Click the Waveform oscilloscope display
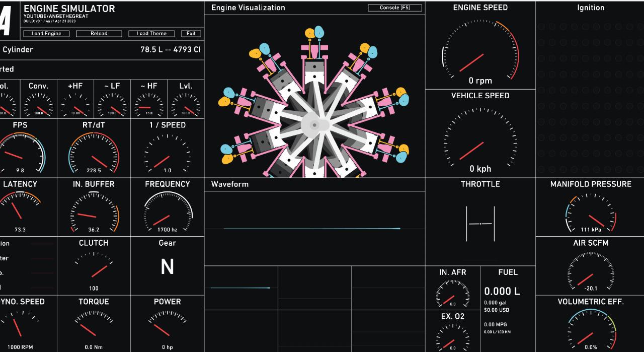 point(314,228)
